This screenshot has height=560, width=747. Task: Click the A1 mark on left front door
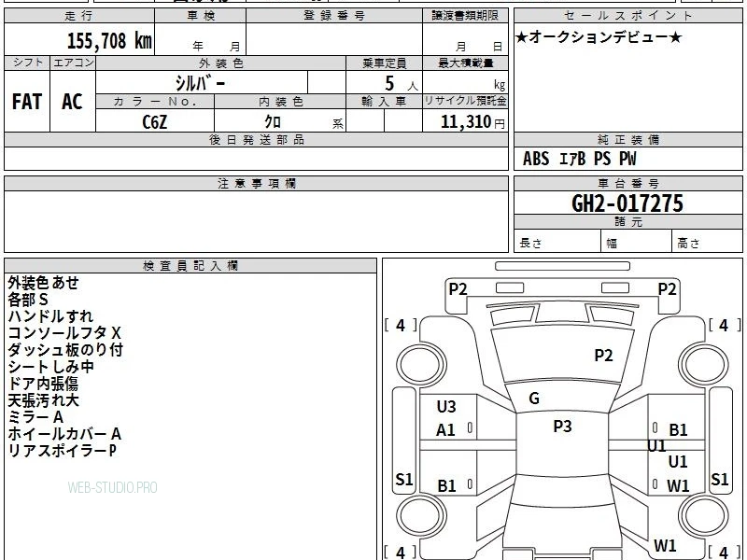coord(445,430)
